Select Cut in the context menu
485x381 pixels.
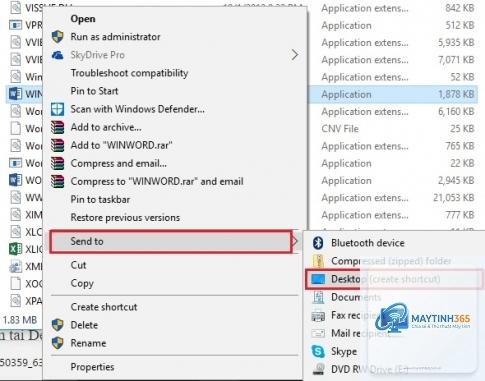point(78,265)
